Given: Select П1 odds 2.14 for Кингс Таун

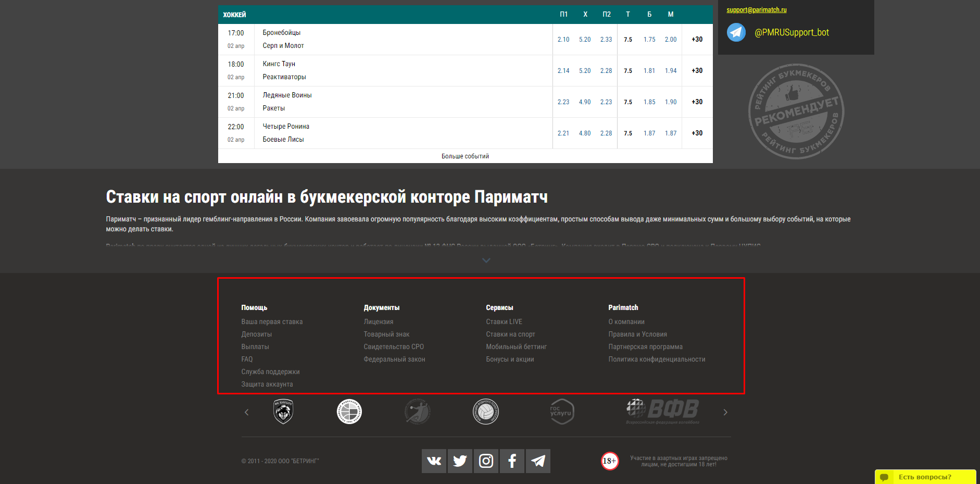Looking at the screenshot, I should click(x=563, y=71).
